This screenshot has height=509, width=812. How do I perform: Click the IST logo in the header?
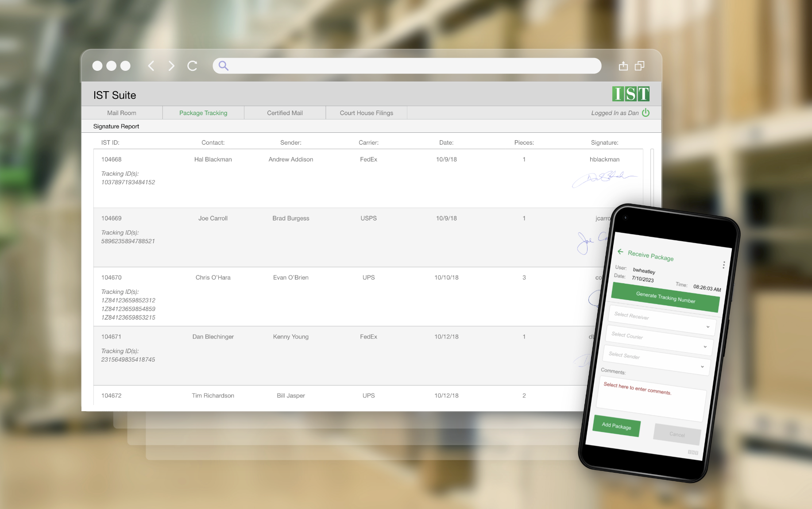tap(630, 94)
